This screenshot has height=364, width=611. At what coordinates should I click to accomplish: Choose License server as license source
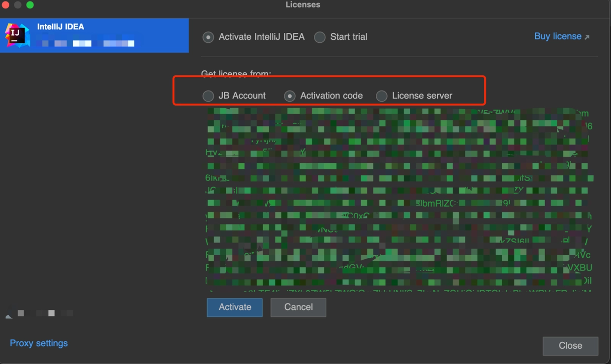pos(382,96)
